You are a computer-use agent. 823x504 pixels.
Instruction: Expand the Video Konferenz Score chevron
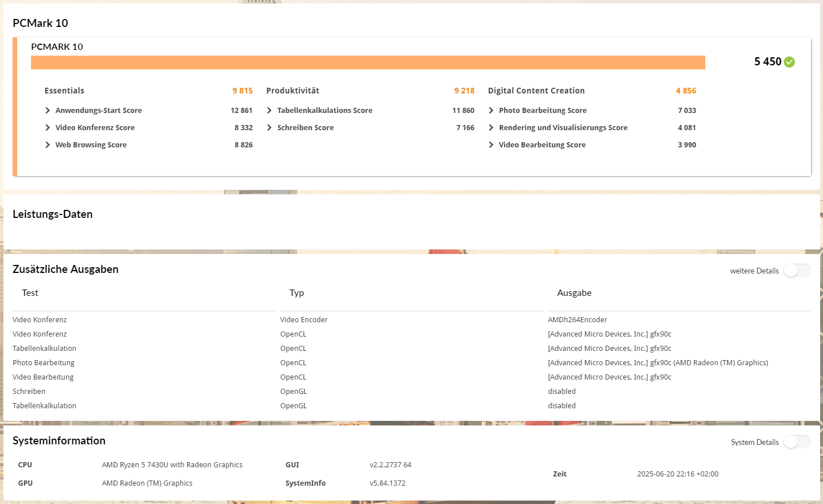coord(48,128)
